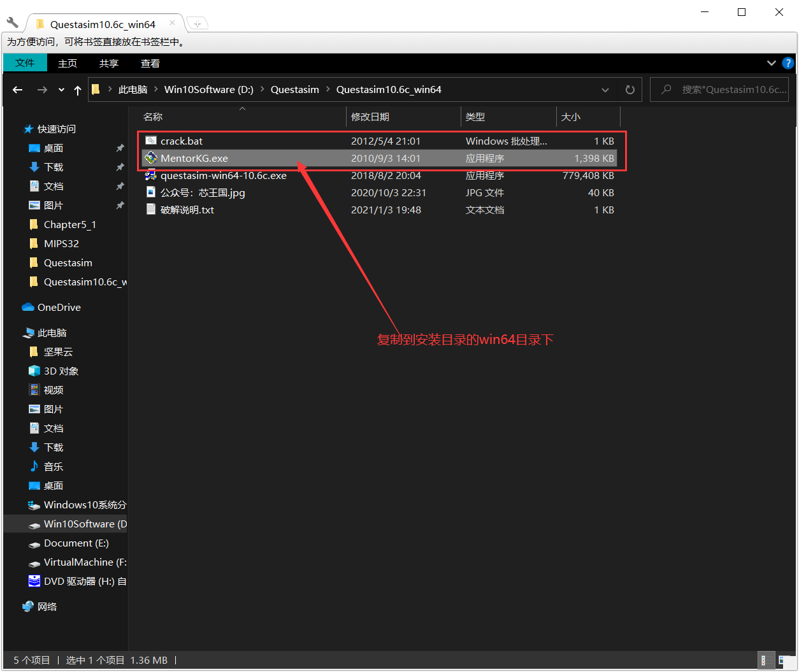Collapse the ribbon with the chevron
This screenshot has height=672, width=799.
click(x=772, y=63)
